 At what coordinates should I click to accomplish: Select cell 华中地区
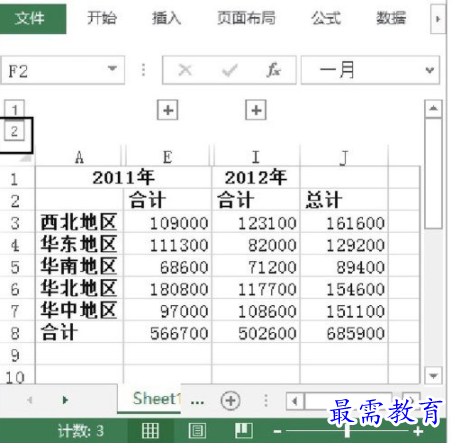(79, 310)
